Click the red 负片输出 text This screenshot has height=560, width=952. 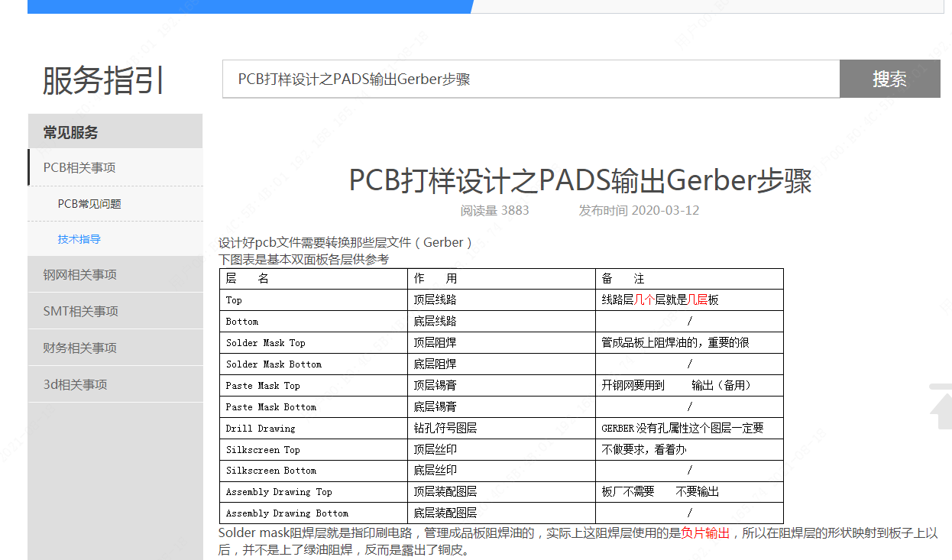pos(705,533)
